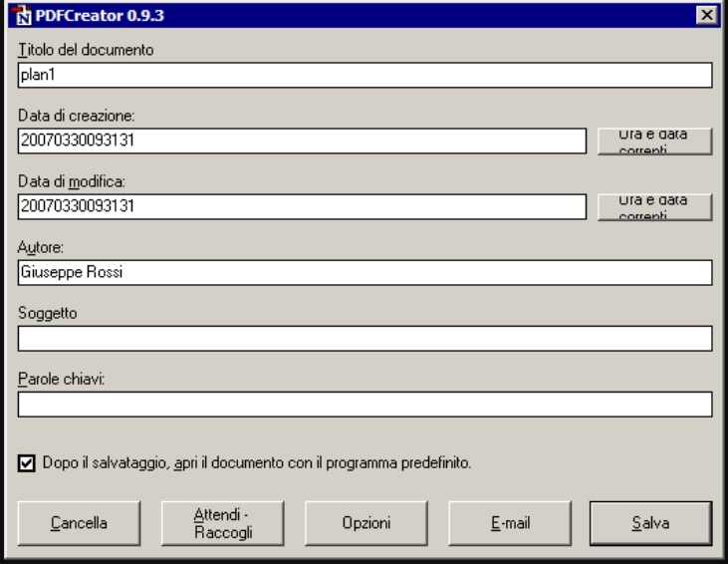Click the Parole chiavi input field
Viewport: 728px width, 564px height.
coord(364,405)
